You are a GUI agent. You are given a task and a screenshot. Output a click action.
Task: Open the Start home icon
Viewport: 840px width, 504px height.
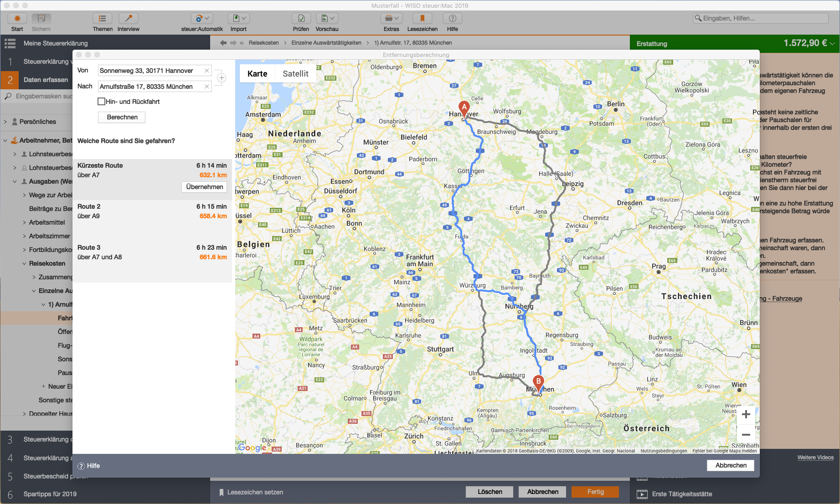coord(17,18)
